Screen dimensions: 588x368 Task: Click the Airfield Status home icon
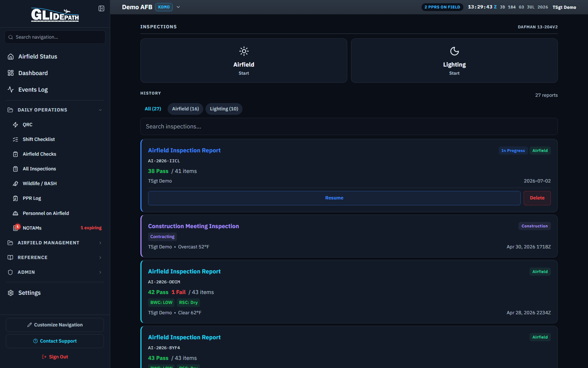tap(11, 57)
